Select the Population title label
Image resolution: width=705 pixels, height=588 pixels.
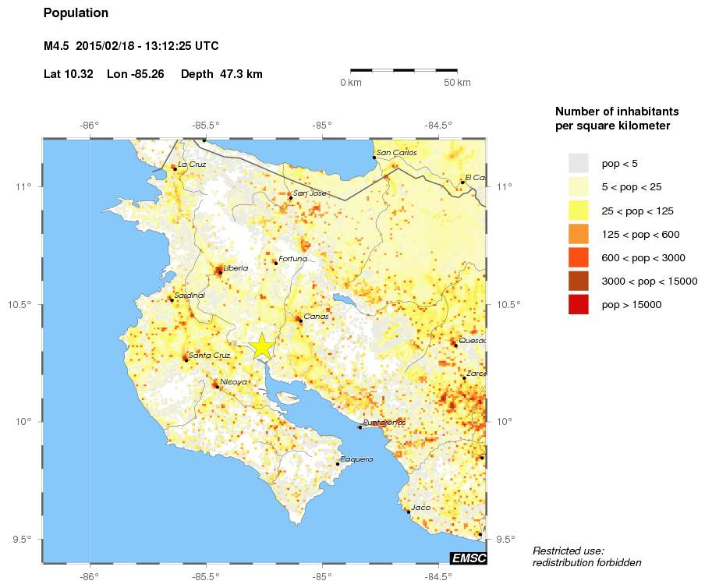pos(76,12)
